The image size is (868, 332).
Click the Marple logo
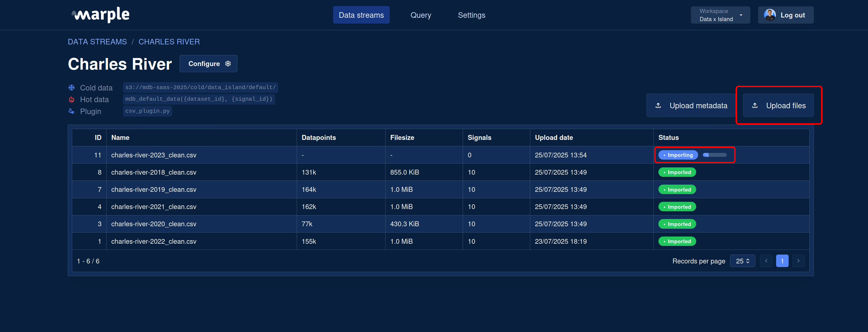click(100, 14)
